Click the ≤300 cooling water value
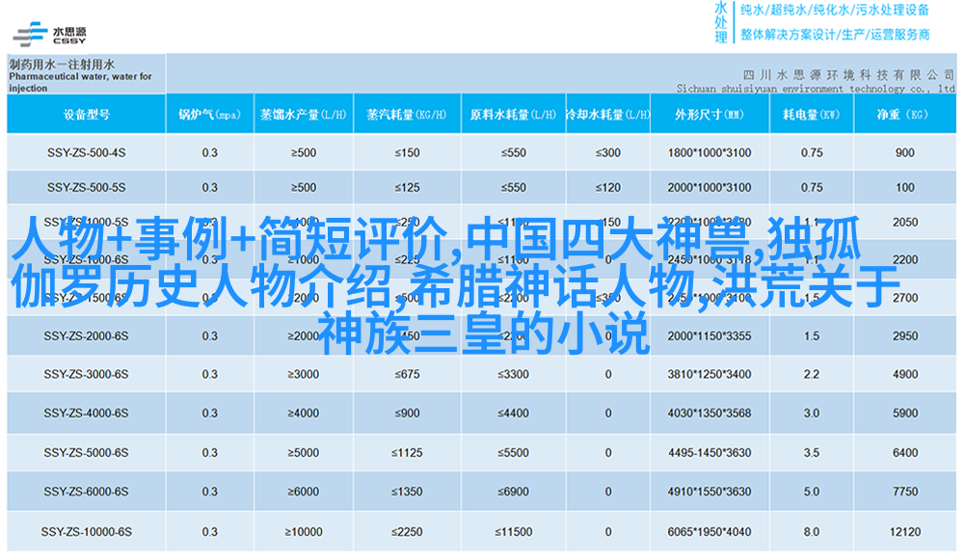This screenshot has height=560, width=964. pyautogui.click(x=607, y=152)
